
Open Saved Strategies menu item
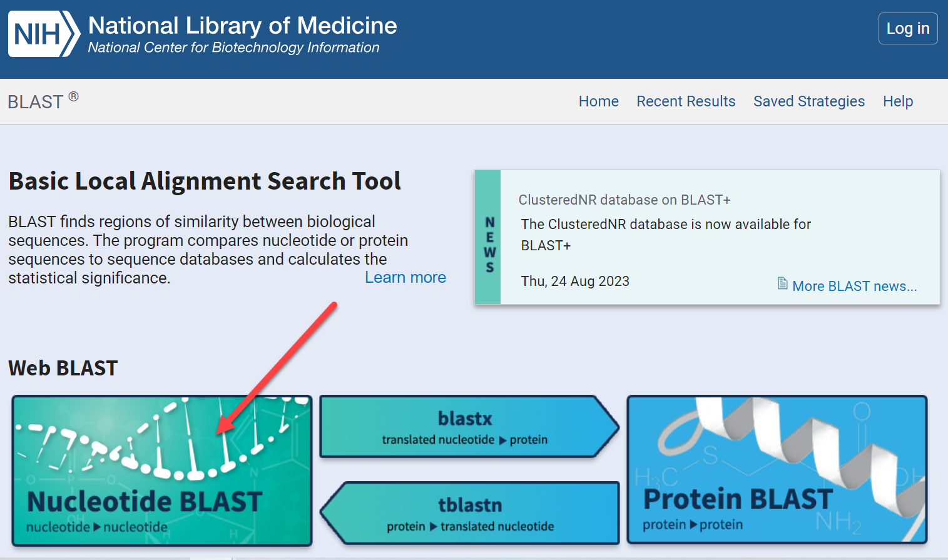(809, 101)
